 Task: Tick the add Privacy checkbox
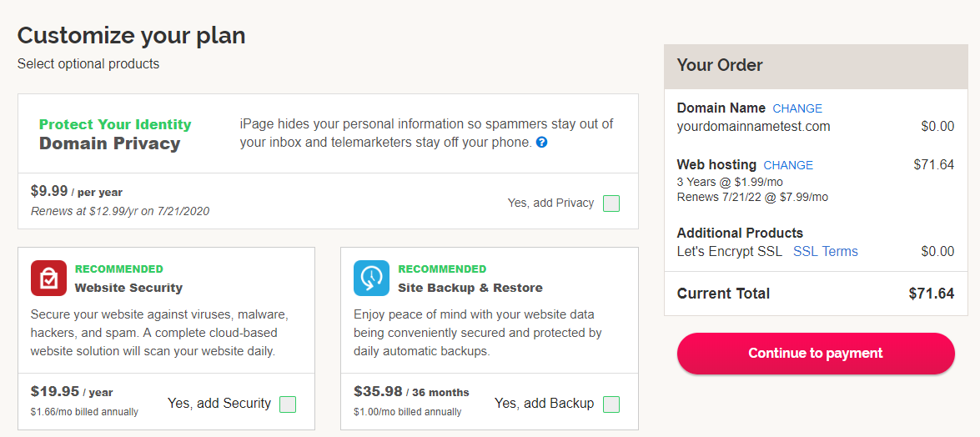611,203
